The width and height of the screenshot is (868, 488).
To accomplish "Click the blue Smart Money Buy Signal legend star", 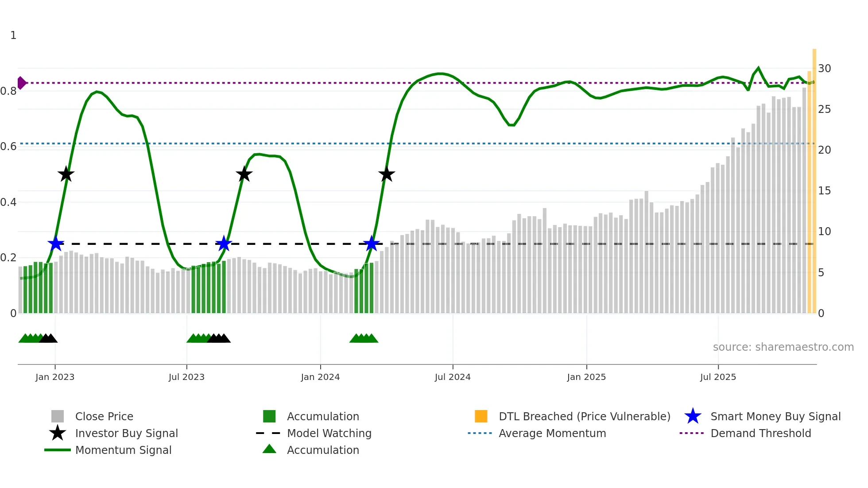I will tap(693, 416).
